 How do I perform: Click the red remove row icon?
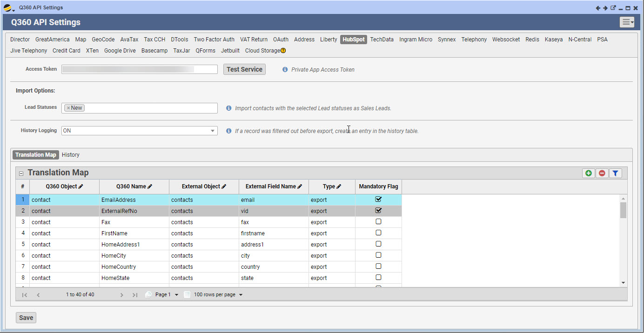tap(602, 173)
